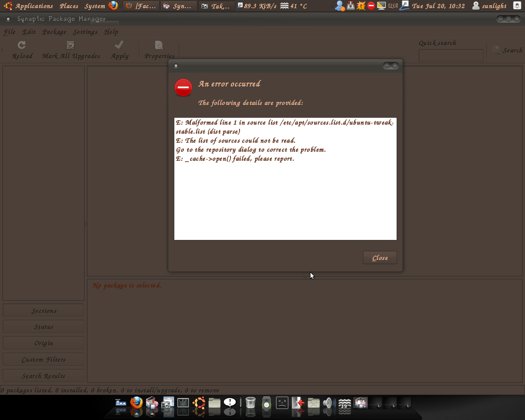
Task: Click the pen tablet tray icon
Action: (x=404, y=6)
